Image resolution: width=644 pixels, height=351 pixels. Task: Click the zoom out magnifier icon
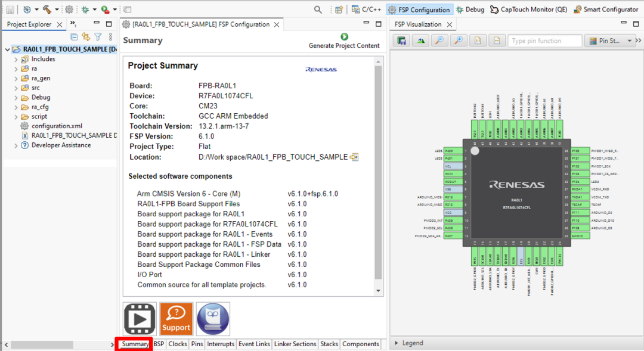tap(439, 41)
